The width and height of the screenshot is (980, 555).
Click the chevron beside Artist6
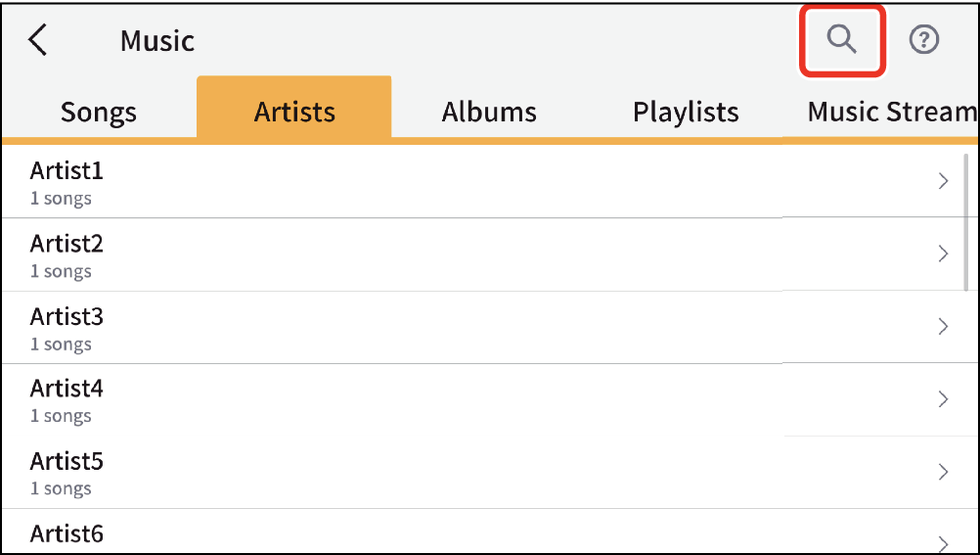(x=944, y=542)
